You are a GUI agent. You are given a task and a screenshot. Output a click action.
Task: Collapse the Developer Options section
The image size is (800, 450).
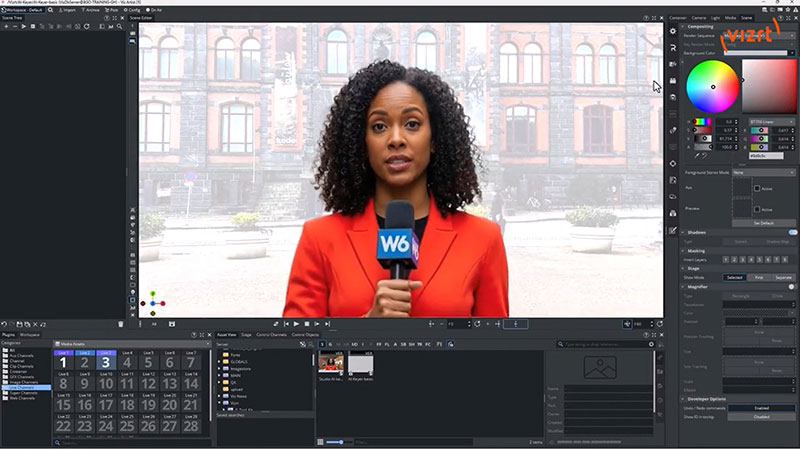(x=683, y=399)
